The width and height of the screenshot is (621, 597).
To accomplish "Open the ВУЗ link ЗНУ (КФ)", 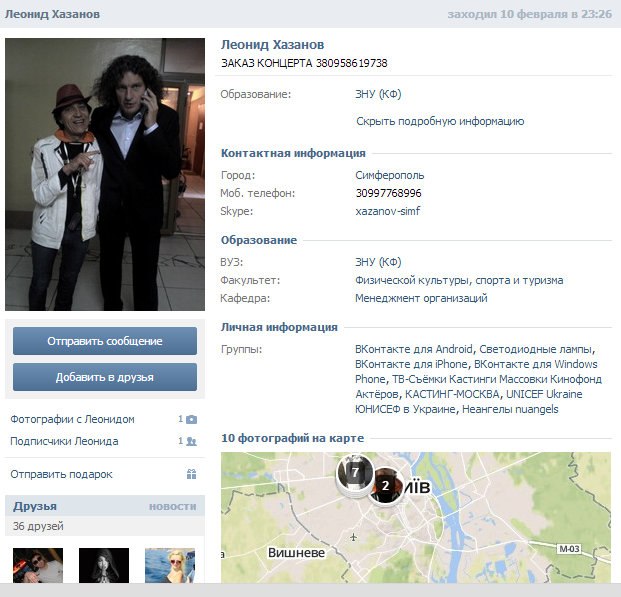I will tap(378, 262).
